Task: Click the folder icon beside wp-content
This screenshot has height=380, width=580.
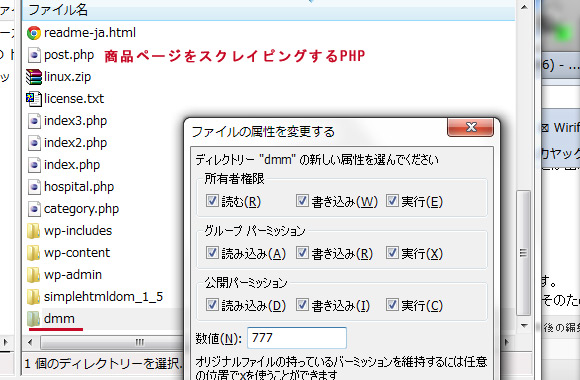Action: coord(33,253)
